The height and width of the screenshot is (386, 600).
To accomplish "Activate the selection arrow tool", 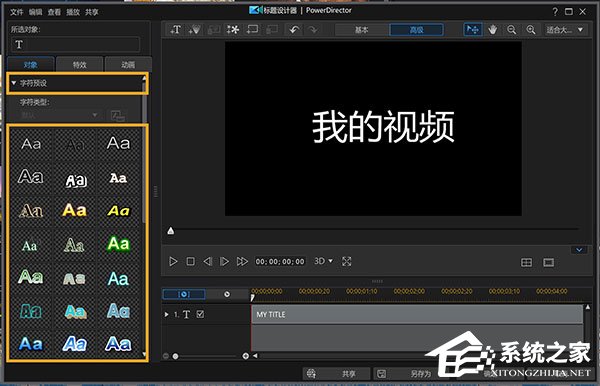I will tap(473, 29).
